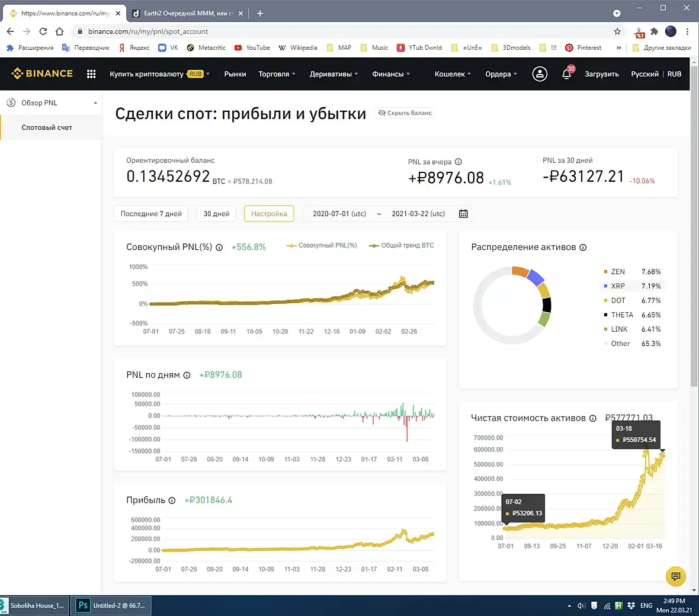Click info icon beside Прибыль
Image resolution: width=699 pixels, height=616 pixels.
point(172,500)
